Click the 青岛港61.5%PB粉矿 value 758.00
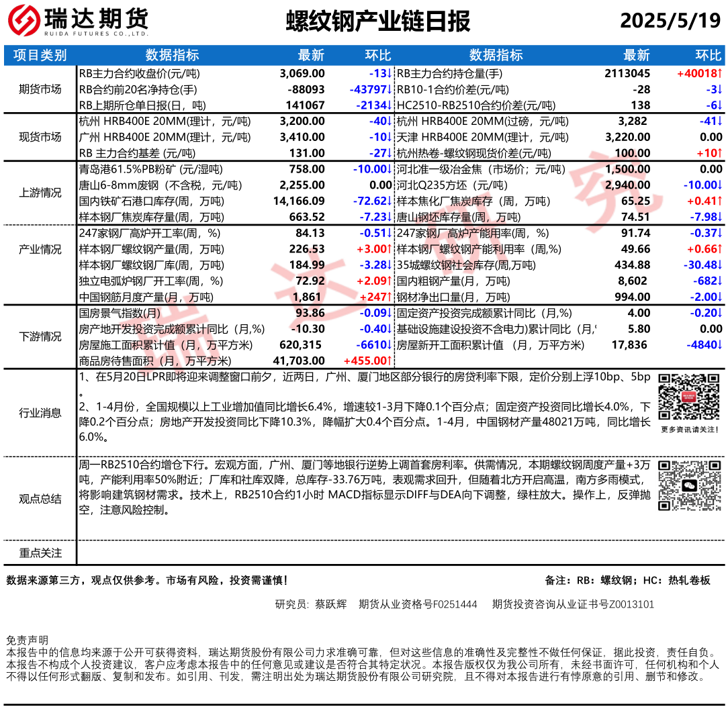 307,169
